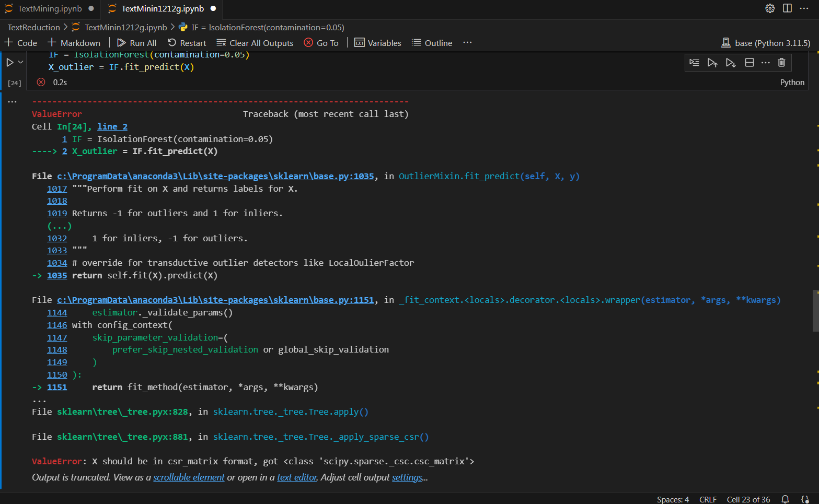Viewport: 819px width, 504px height.
Task: Click sklearn\tree\_tree.pyx:881 text
Action: (x=122, y=437)
